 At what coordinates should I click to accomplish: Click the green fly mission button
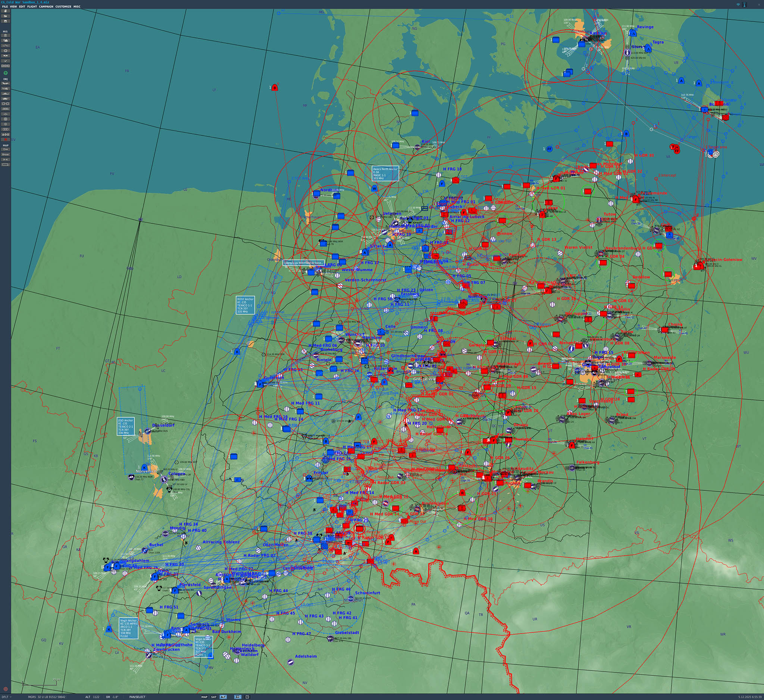[6, 73]
